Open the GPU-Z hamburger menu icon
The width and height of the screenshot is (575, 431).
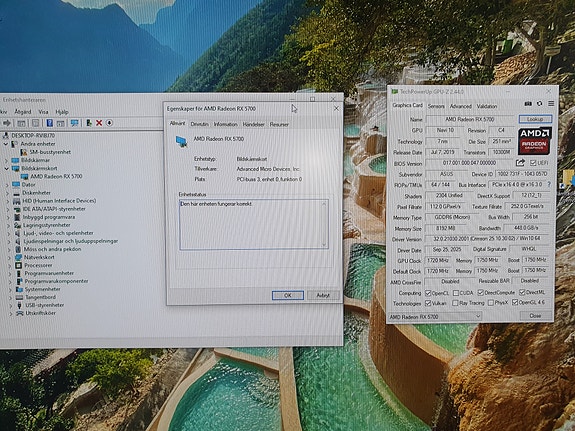(x=551, y=104)
